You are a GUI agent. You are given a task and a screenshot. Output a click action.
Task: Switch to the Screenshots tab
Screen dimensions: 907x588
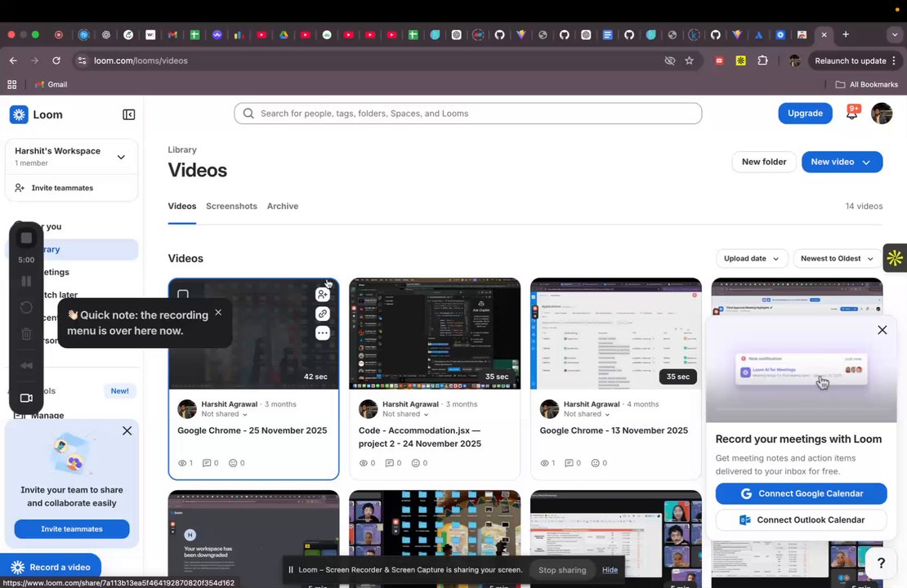click(231, 207)
